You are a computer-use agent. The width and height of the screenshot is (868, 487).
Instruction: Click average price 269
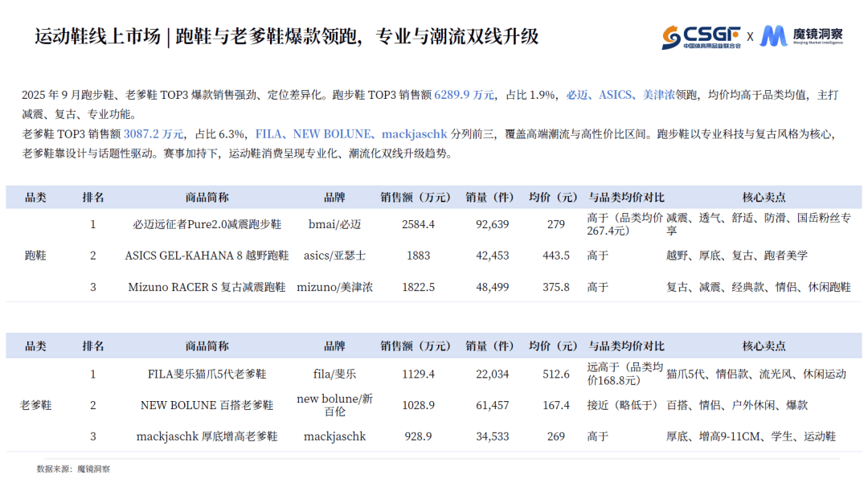(x=556, y=436)
